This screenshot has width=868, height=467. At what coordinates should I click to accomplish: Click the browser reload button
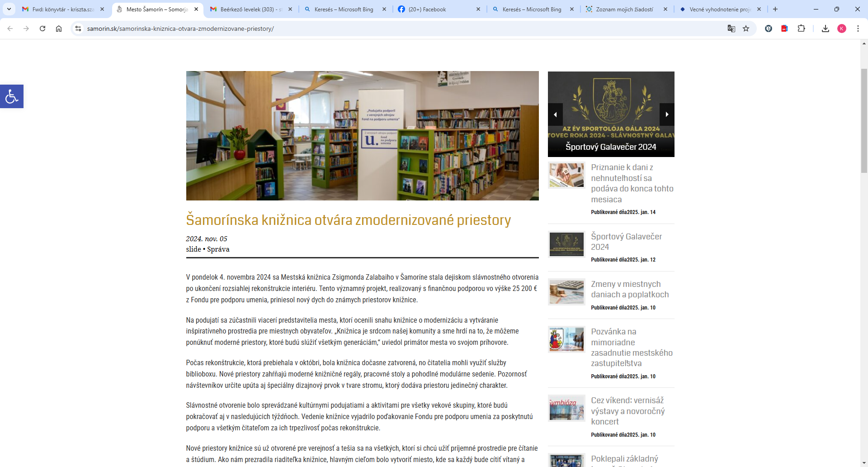pyautogui.click(x=42, y=29)
